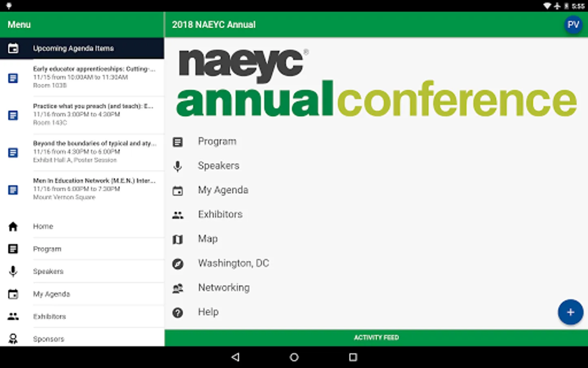Click the Exhibitors people icon in main list
The width and height of the screenshot is (588, 368).
(x=178, y=215)
